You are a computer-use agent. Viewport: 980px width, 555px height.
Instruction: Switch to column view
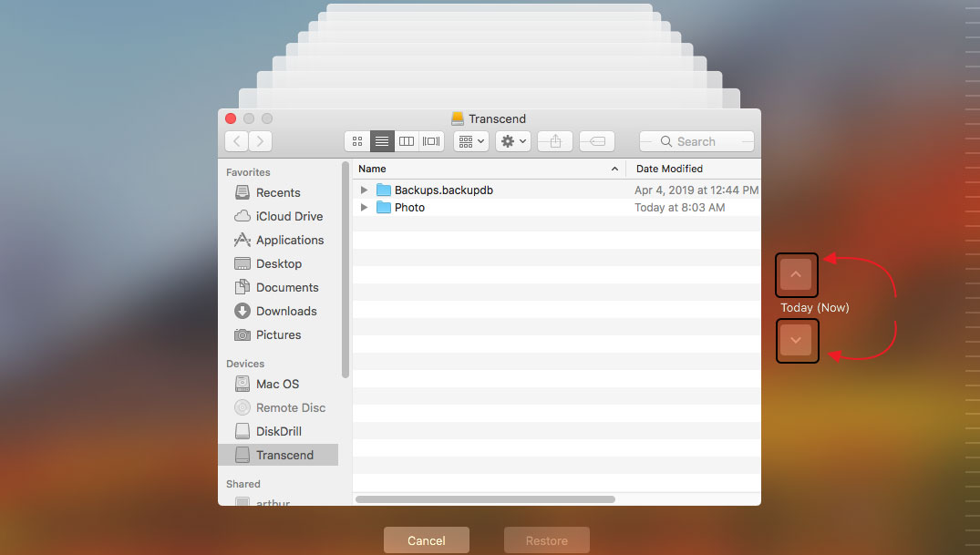(407, 141)
